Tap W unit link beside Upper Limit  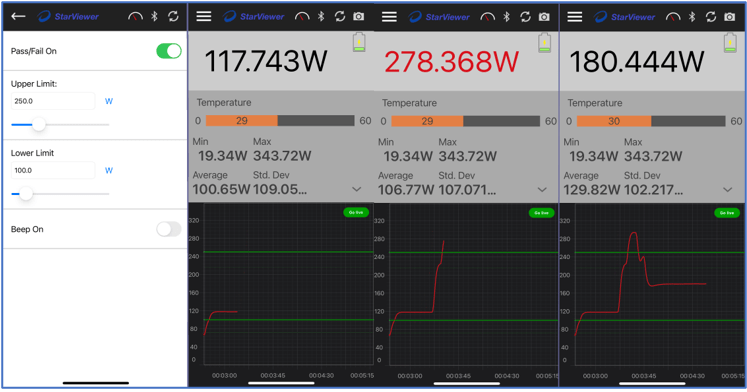pyautogui.click(x=109, y=101)
